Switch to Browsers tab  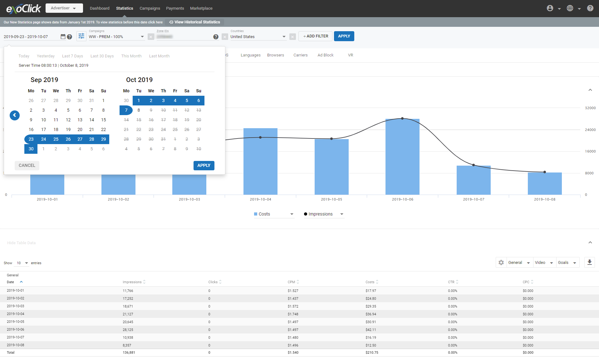pyautogui.click(x=275, y=55)
